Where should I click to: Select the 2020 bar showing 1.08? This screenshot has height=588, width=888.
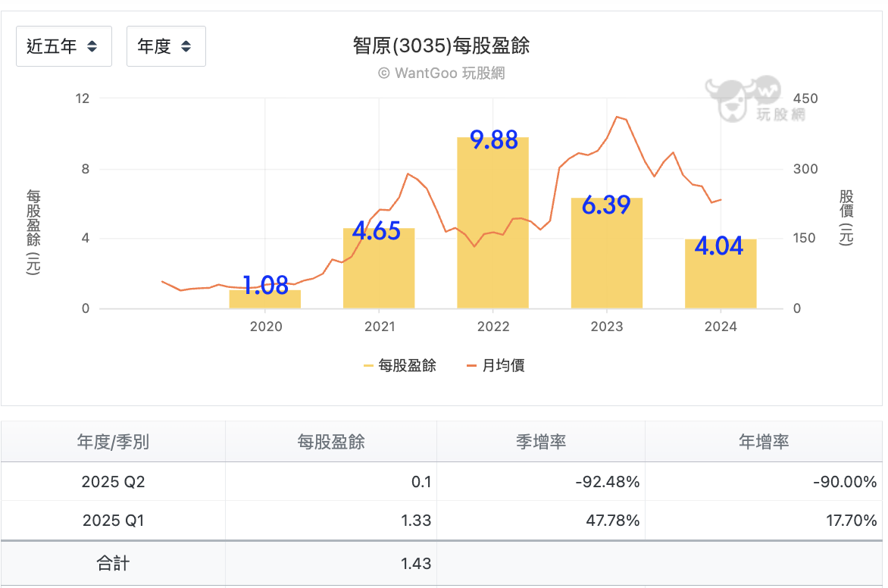[x=265, y=299]
